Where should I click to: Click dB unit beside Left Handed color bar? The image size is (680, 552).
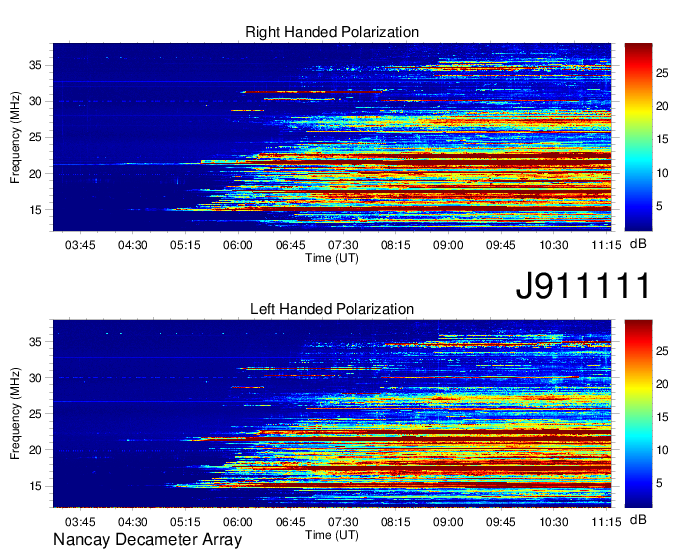coord(638,520)
